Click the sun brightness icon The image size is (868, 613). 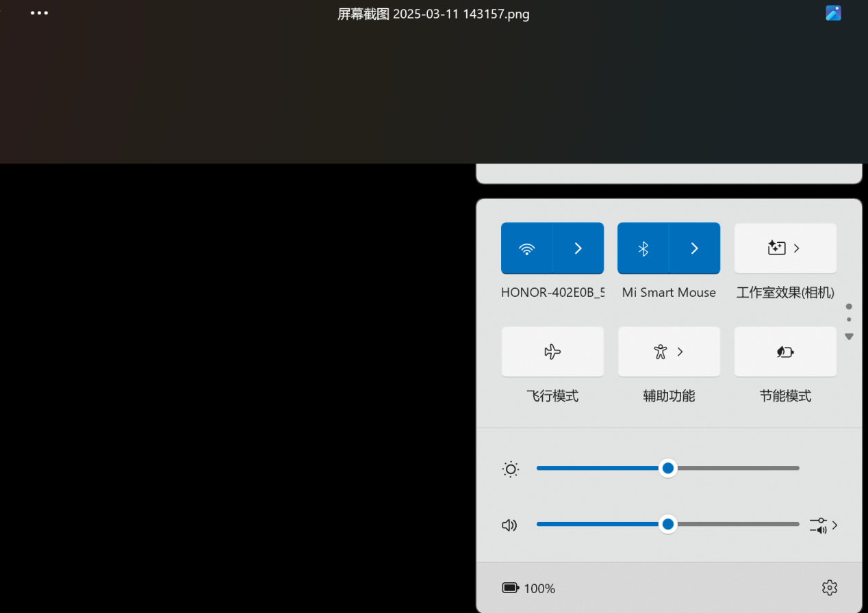pyautogui.click(x=510, y=469)
